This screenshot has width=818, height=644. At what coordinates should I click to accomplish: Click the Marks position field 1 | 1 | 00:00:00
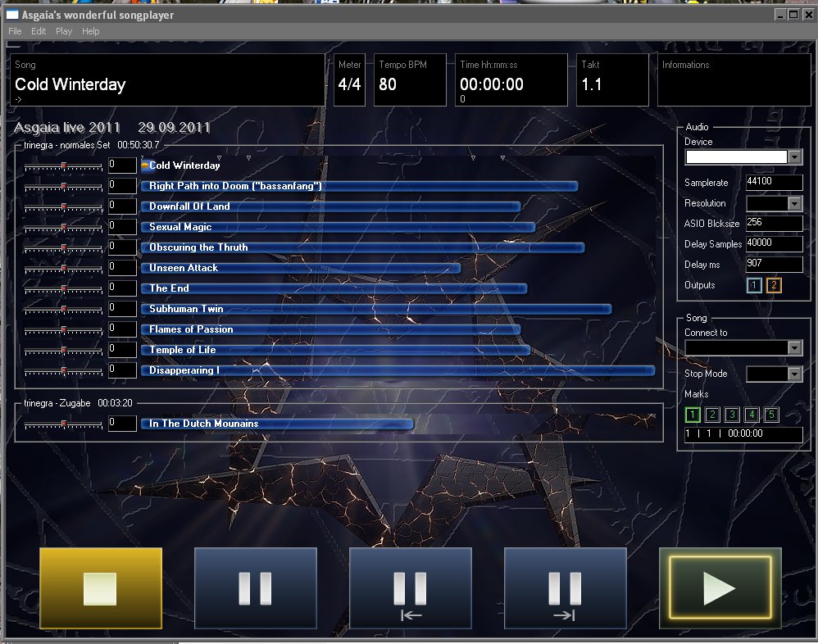pos(743,434)
